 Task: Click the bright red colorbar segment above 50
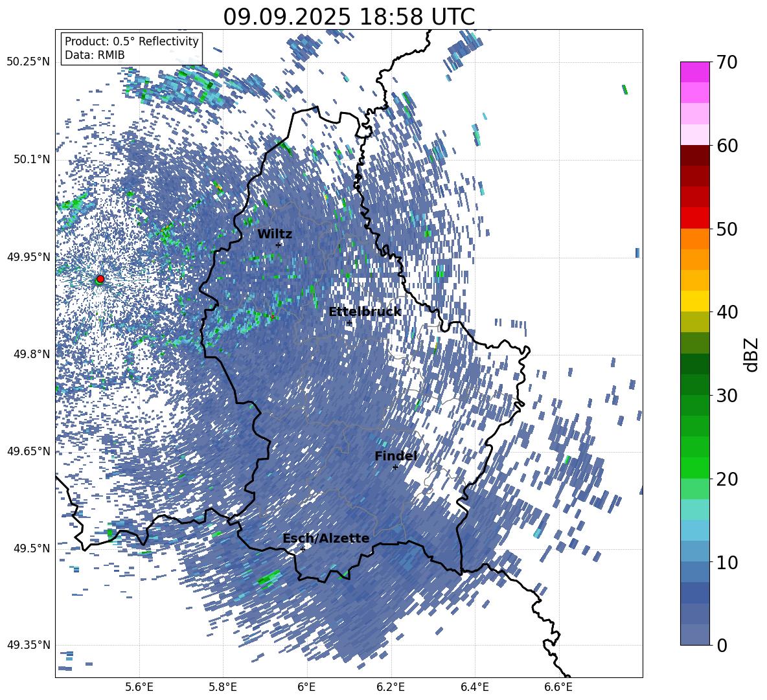click(x=694, y=218)
